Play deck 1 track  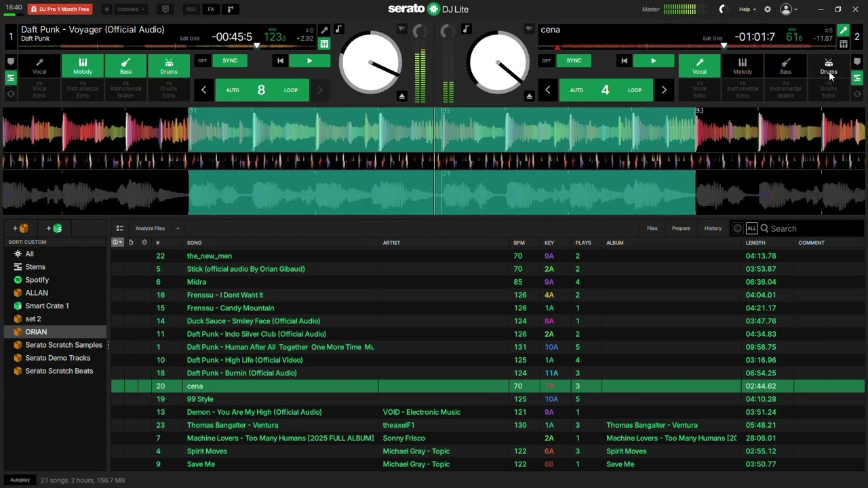tap(309, 61)
